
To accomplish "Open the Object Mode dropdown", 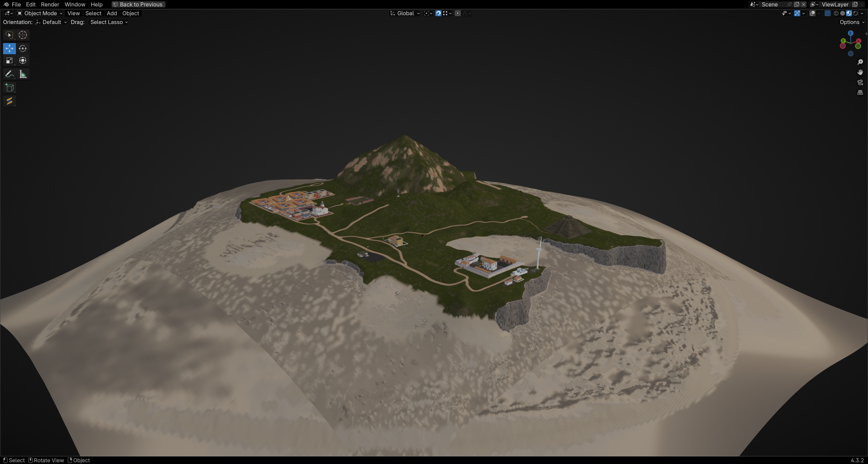I will coord(40,13).
